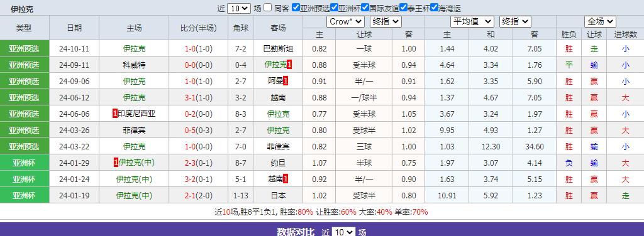Click the 进球数 column header

[626, 35]
